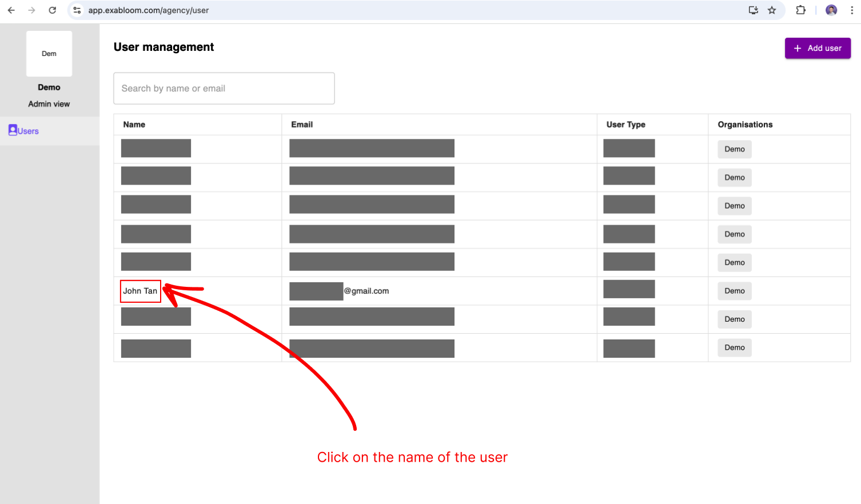861x504 pixels.
Task: Navigate back with the back arrow
Action: 11,10
